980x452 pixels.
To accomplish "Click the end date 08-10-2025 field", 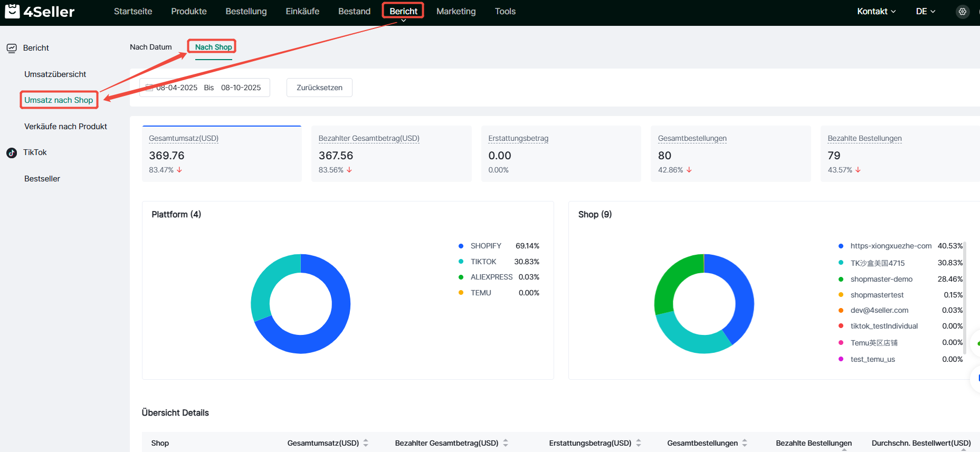I will tap(241, 88).
